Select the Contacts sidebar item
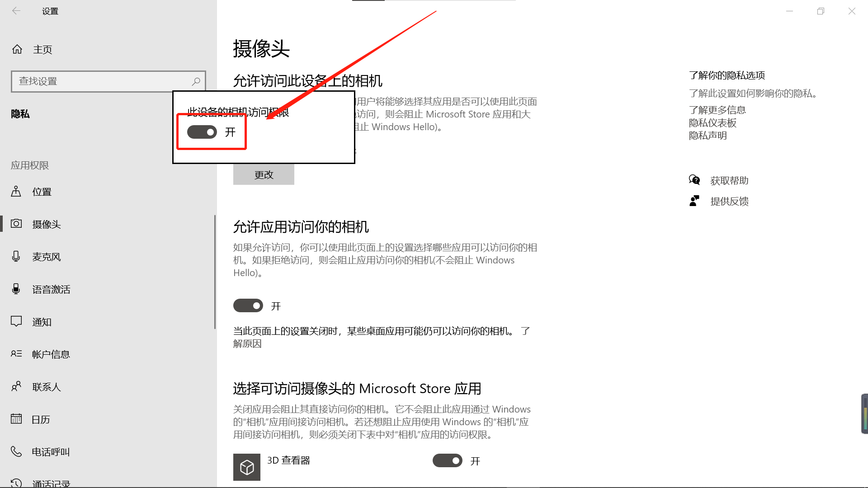 (x=46, y=387)
